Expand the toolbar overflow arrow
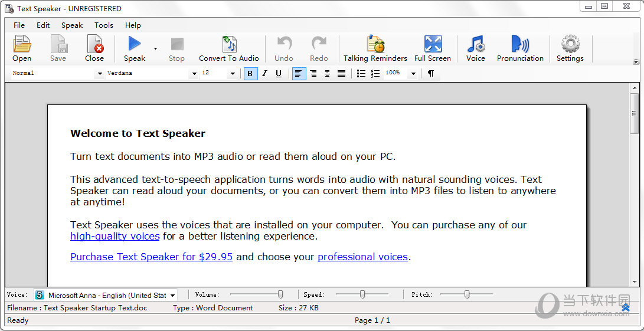The image size is (644, 331). (x=636, y=61)
